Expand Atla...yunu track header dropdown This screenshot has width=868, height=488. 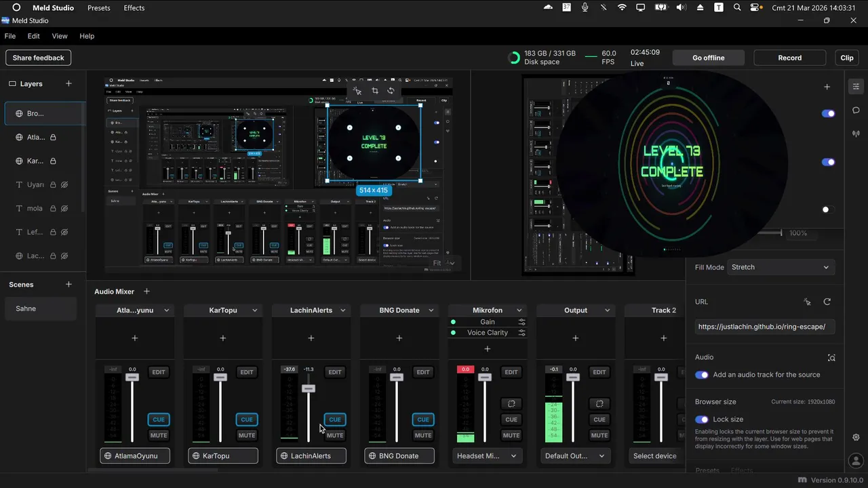click(x=167, y=310)
